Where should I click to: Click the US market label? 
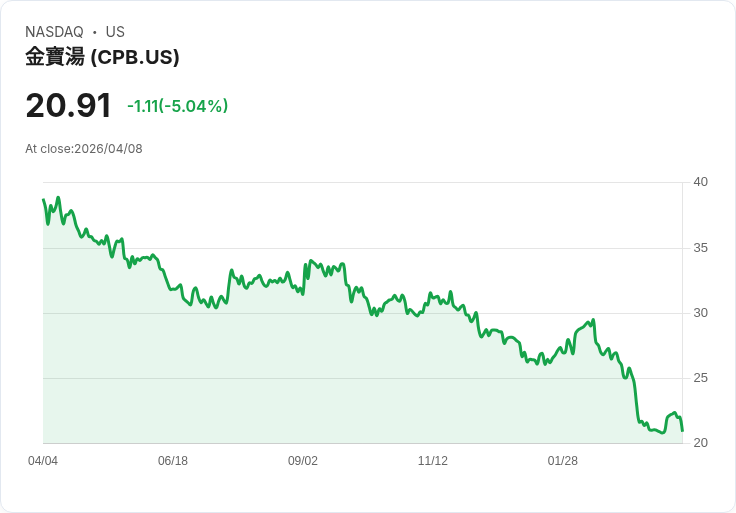pos(115,32)
